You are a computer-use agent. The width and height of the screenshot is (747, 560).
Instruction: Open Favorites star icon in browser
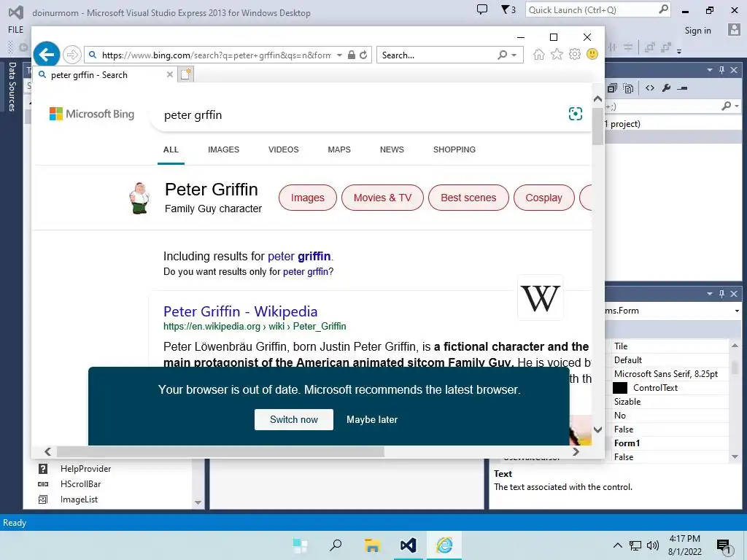pos(557,54)
